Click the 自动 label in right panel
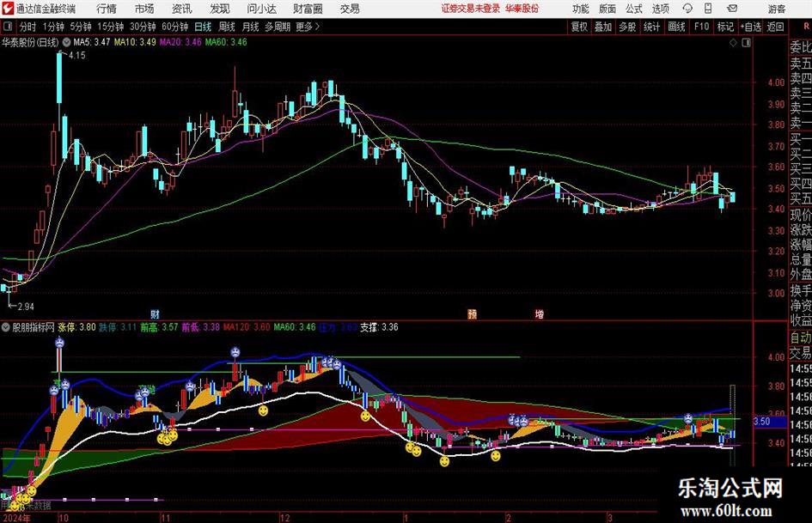Screen dimensions: 812x523 (x=801, y=338)
